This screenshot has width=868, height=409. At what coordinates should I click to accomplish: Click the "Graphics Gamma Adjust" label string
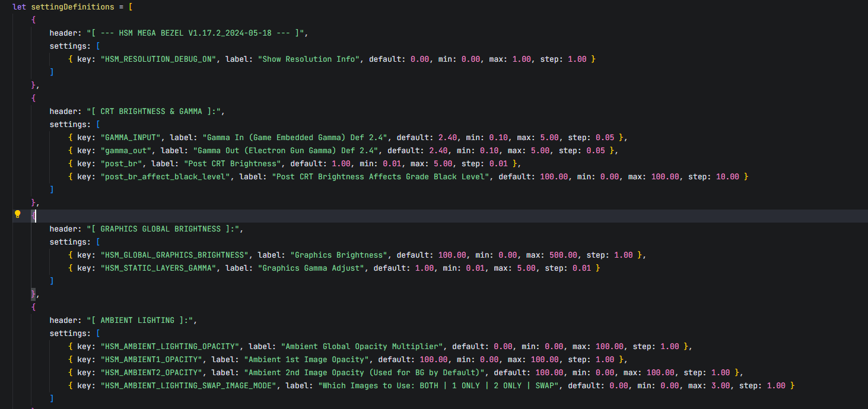point(311,268)
